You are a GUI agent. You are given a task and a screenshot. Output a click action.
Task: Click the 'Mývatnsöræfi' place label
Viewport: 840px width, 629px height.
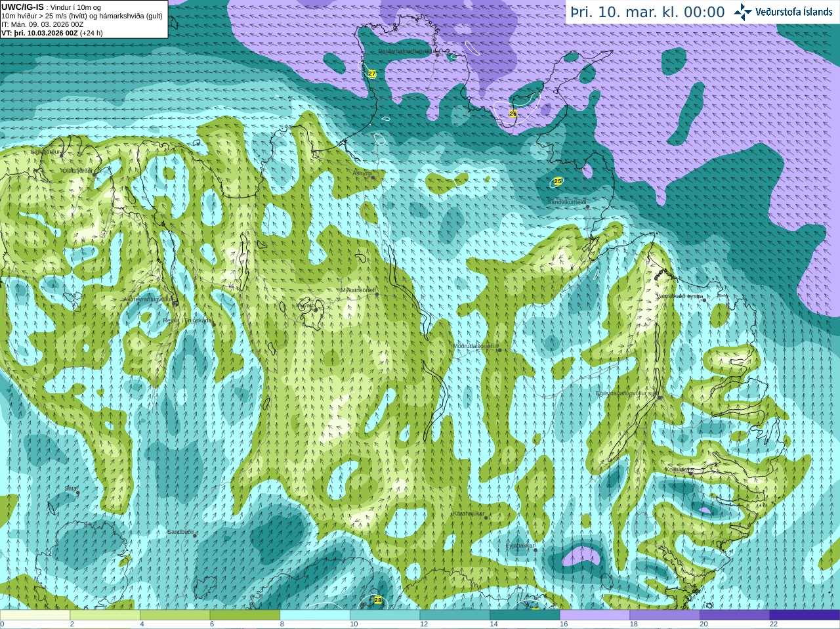358,290
